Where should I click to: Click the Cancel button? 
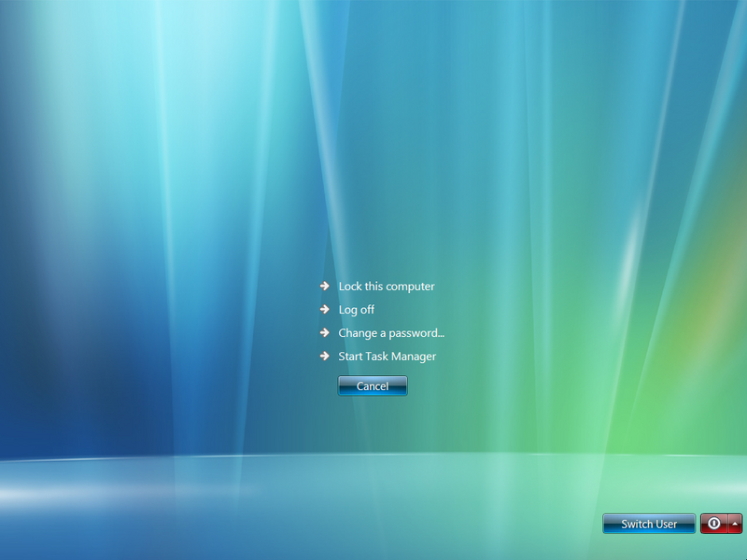373,385
